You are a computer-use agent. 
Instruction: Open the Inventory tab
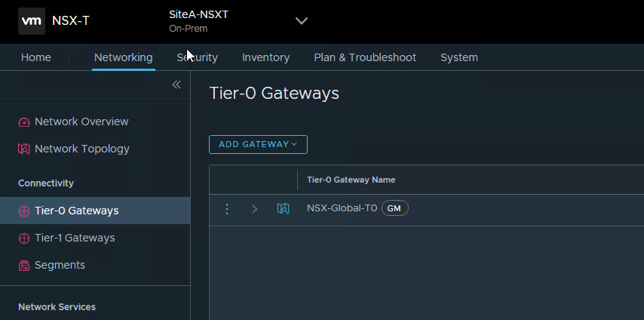click(x=265, y=57)
